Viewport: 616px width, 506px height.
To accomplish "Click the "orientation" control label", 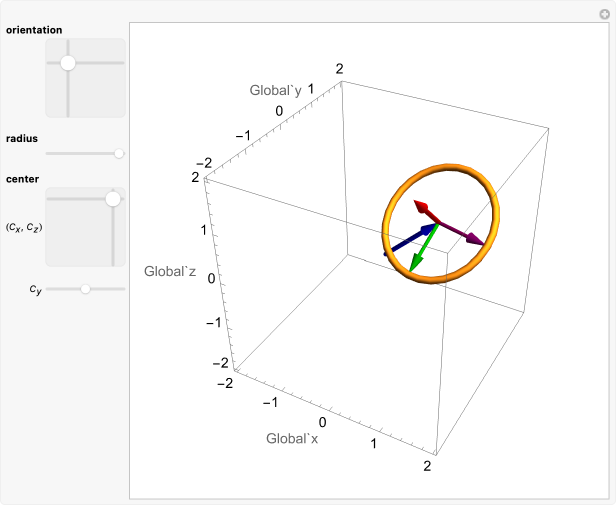I will tap(34, 30).
